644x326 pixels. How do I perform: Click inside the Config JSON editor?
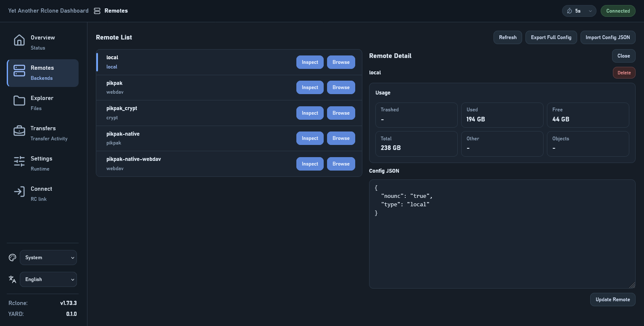pos(502,234)
